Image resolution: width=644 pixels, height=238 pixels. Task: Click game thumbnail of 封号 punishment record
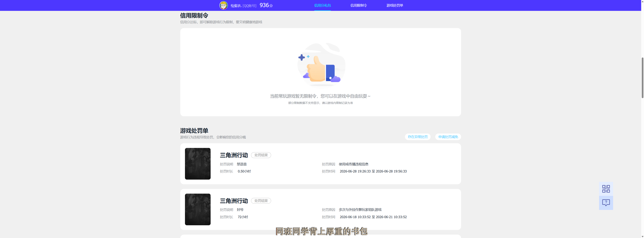[x=198, y=210]
